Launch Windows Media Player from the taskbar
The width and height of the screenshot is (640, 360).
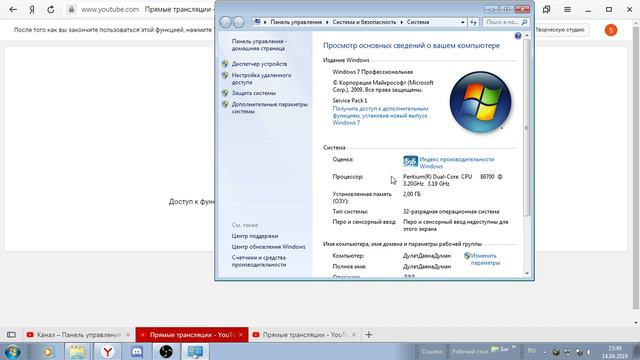48,352
